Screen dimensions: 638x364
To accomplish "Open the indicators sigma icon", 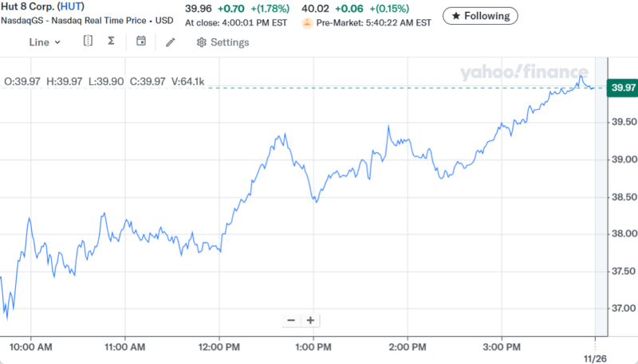I will tap(111, 41).
